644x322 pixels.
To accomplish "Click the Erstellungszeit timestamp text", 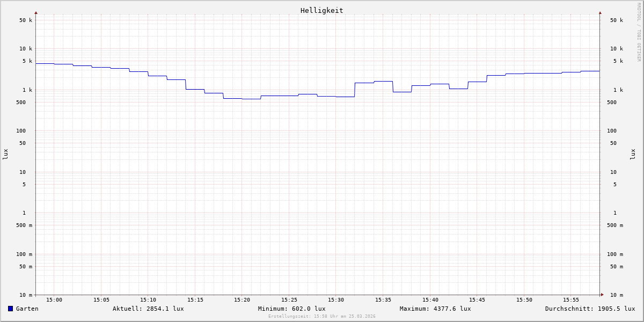I will 321,317.
